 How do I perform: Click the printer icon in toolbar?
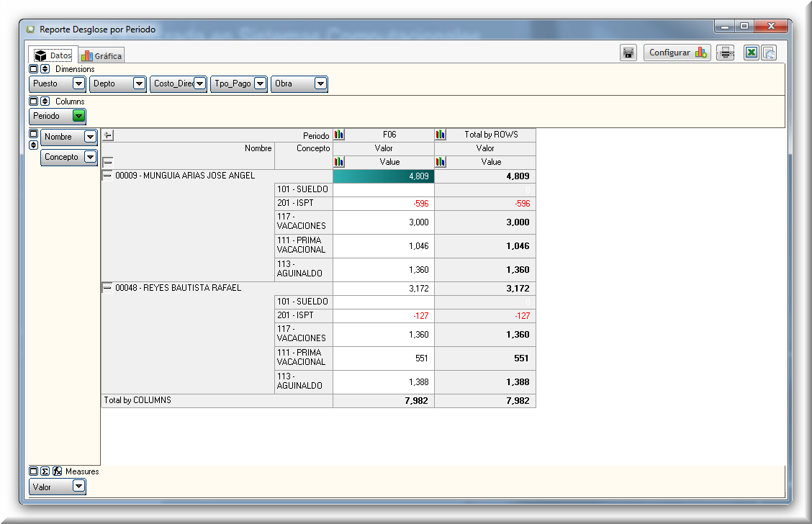coord(726,53)
